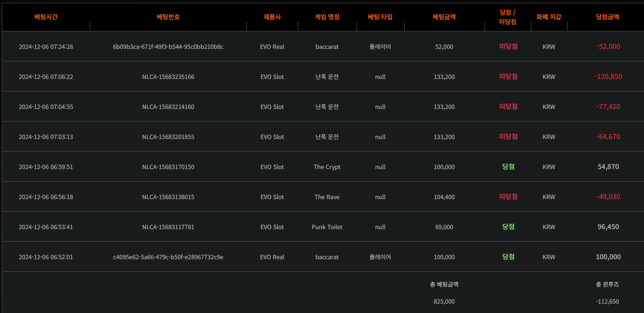Click timestamp 2024-12-06 06:56:18
Screen dimensions: 644x313
(x=46, y=197)
